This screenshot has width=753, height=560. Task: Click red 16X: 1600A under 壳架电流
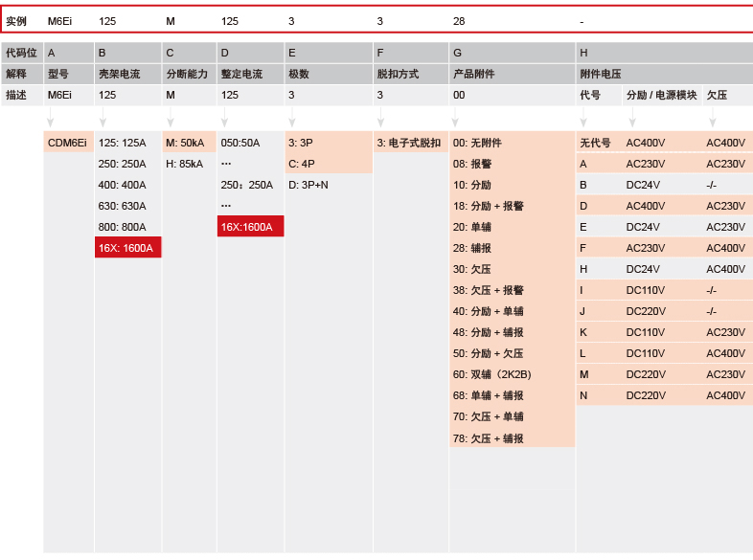125,248
